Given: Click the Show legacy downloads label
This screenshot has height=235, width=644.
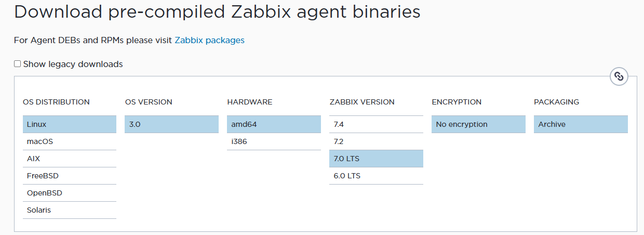Looking at the screenshot, I should pos(73,64).
